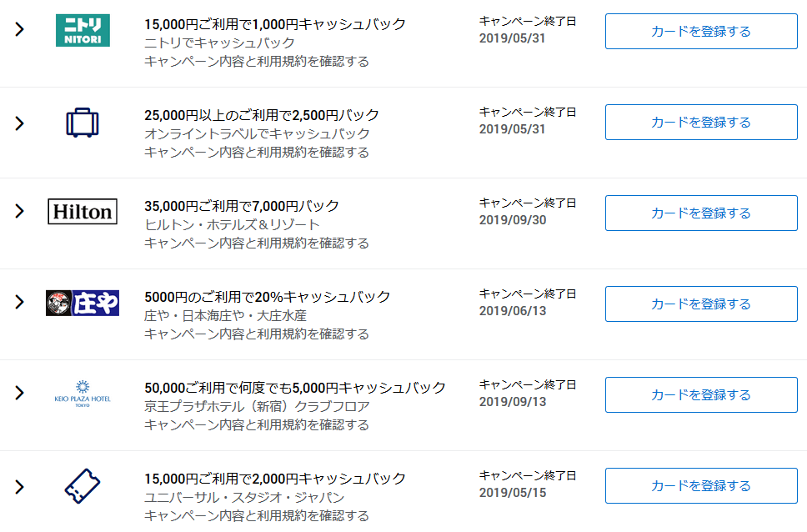Expand the Universal Studios Japan offer chevron
The height and width of the screenshot is (532, 807).
(x=20, y=486)
